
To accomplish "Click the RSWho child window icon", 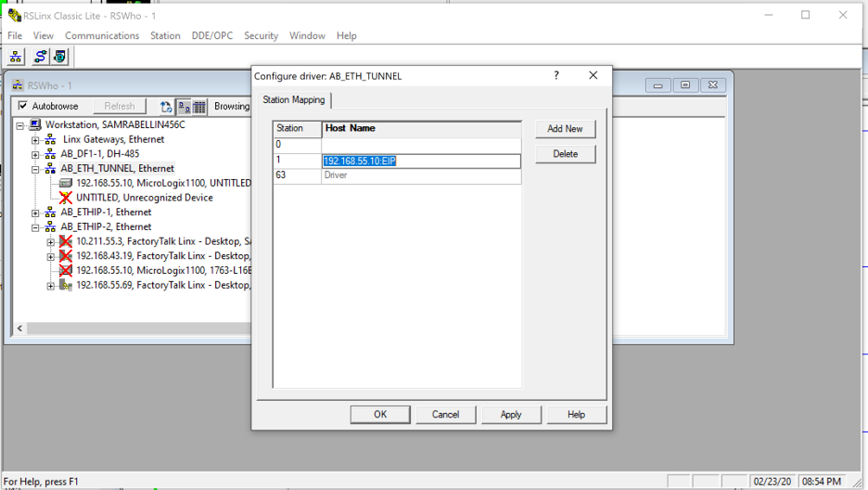I will tap(18, 85).
